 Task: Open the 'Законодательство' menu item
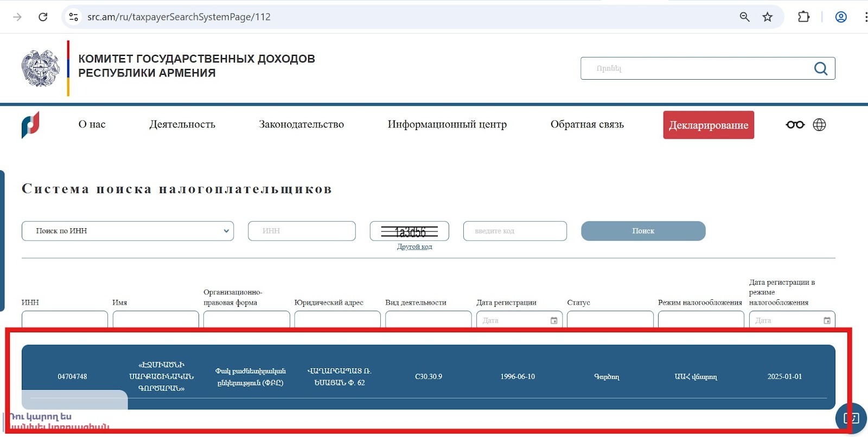(x=301, y=124)
